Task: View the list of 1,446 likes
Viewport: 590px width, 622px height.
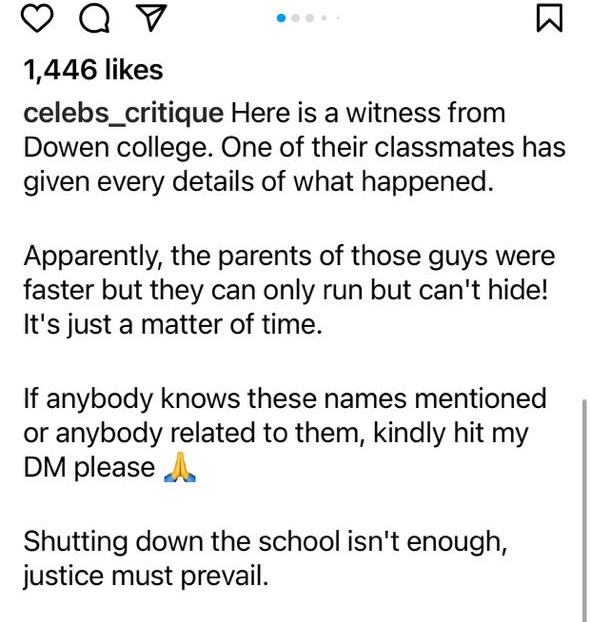Action: (x=93, y=70)
